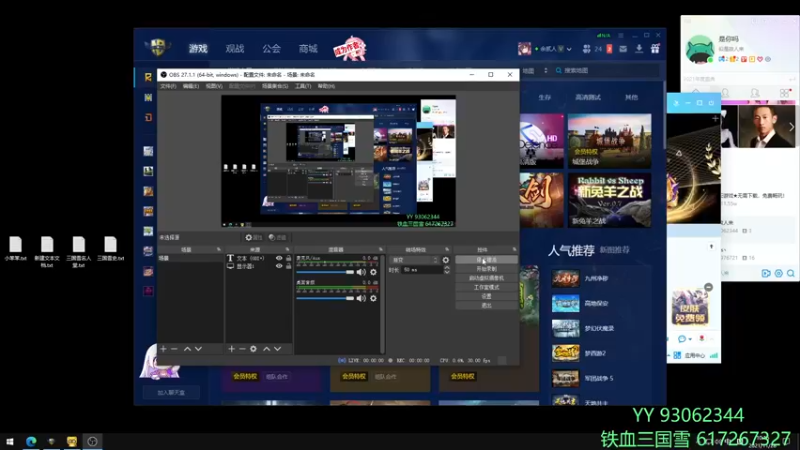Expand the user account dropdown in game platform
Image resolution: width=800 pixels, height=450 pixels.
click(569, 49)
